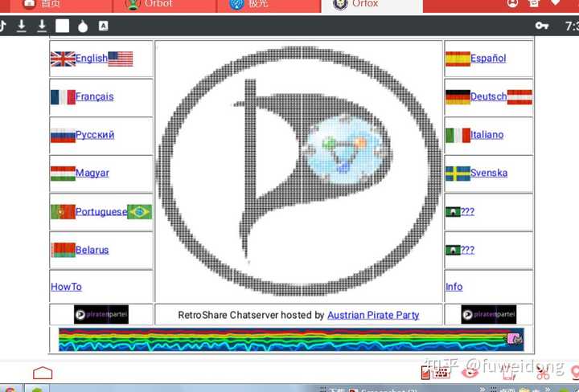Image resolution: width=579 pixels, height=392 pixels.
Task: Follow the Austrian Pirate Party link
Action: coord(373,316)
